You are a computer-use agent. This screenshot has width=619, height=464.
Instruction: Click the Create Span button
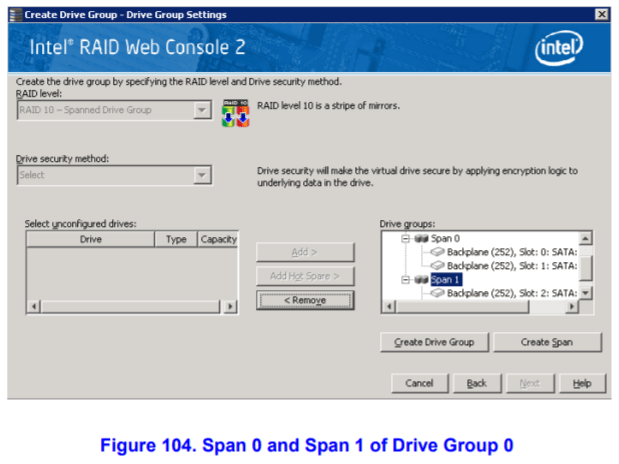[x=547, y=342]
